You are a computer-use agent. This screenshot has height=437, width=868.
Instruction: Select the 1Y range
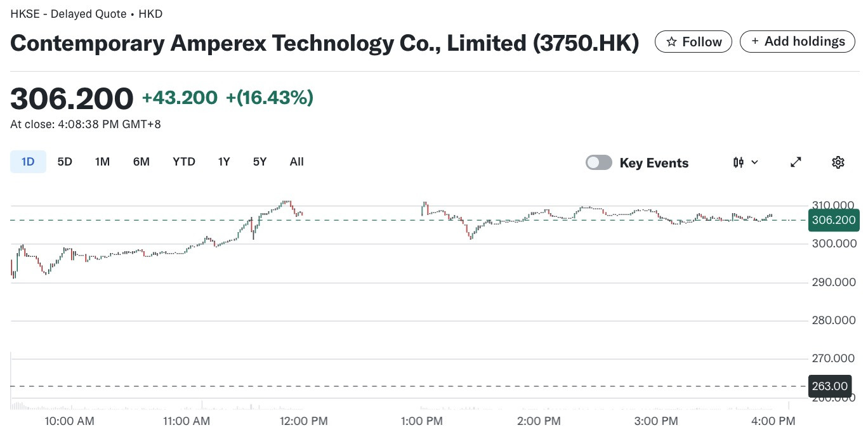point(224,162)
